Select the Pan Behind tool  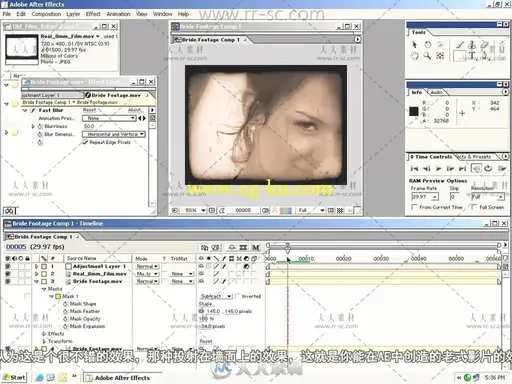click(x=440, y=56)
